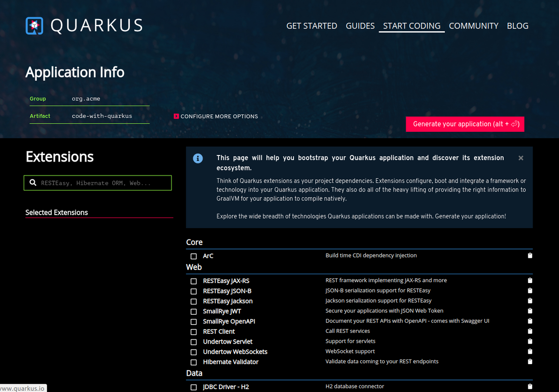The height and width of the screenshot is (392, 559).
Task: Click the "Build time CDI dependency injection" description
Action: (371, 256)
